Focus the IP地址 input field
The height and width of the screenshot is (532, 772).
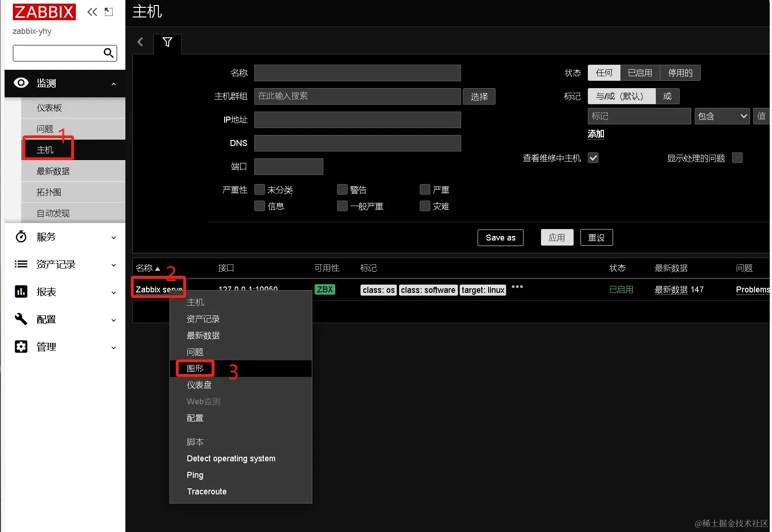point(358,120)
